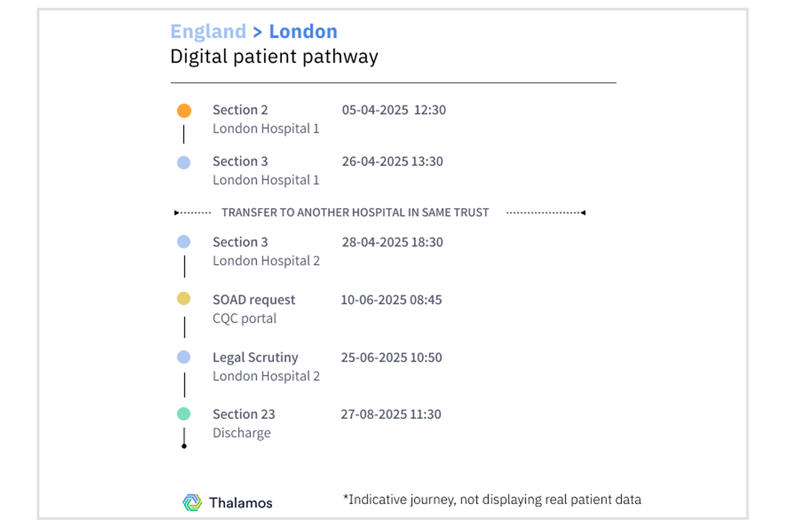Open the London breadcrumb link
The width and height of the screenshot is (799, 532).
(x=303, y=31)
